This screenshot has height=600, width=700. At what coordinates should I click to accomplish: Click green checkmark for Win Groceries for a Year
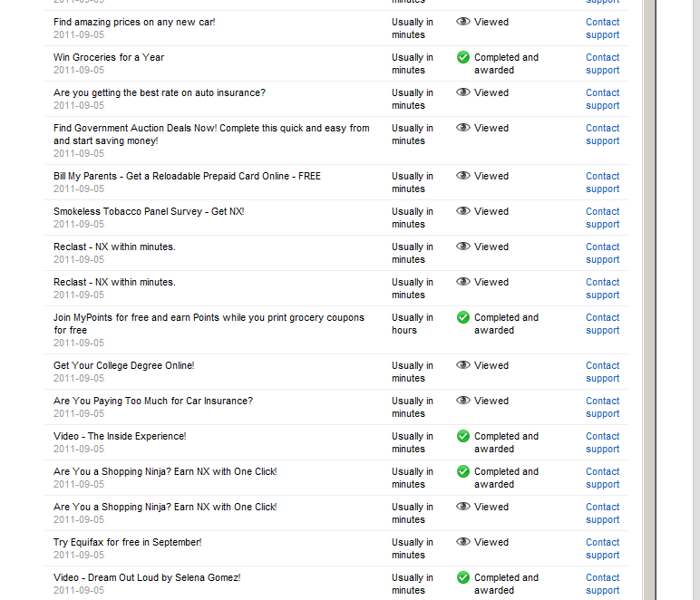(x=463, y=57)
